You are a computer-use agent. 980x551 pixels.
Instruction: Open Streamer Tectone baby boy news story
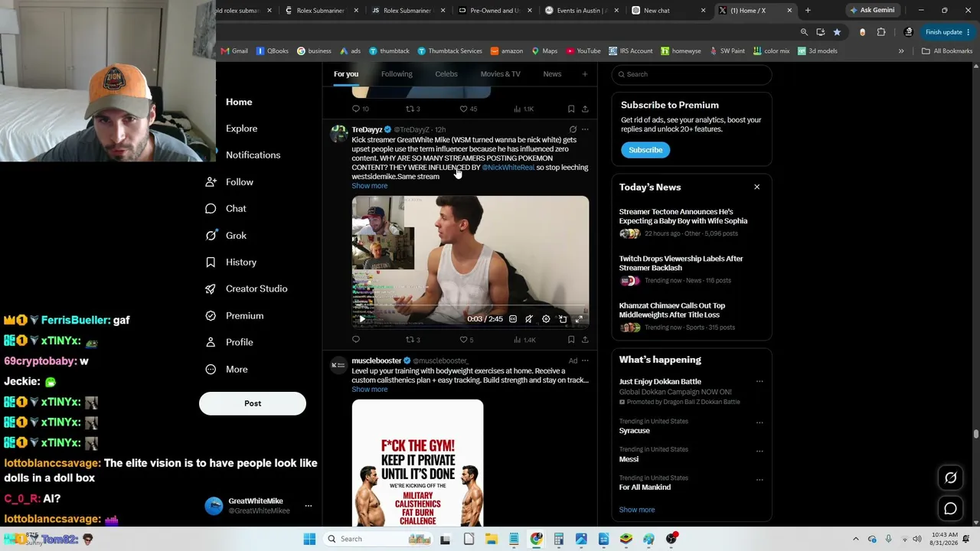[684, 217]
